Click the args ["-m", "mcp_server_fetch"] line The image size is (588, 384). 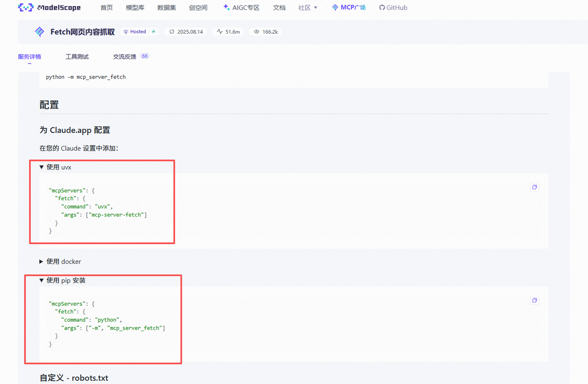(113, 328)
